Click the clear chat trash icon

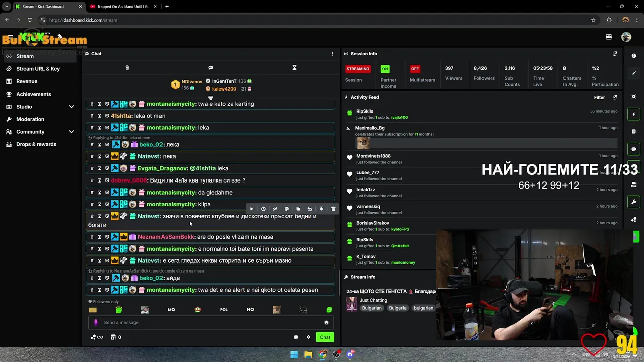(x=127, y=67)
